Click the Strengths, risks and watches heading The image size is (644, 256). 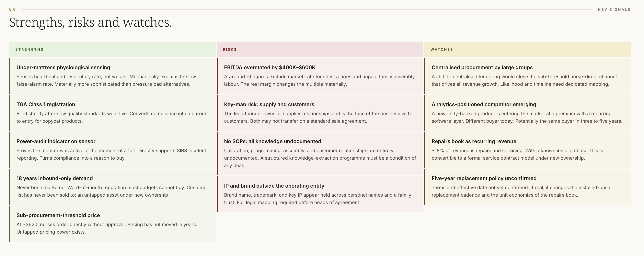click(90, 22)
